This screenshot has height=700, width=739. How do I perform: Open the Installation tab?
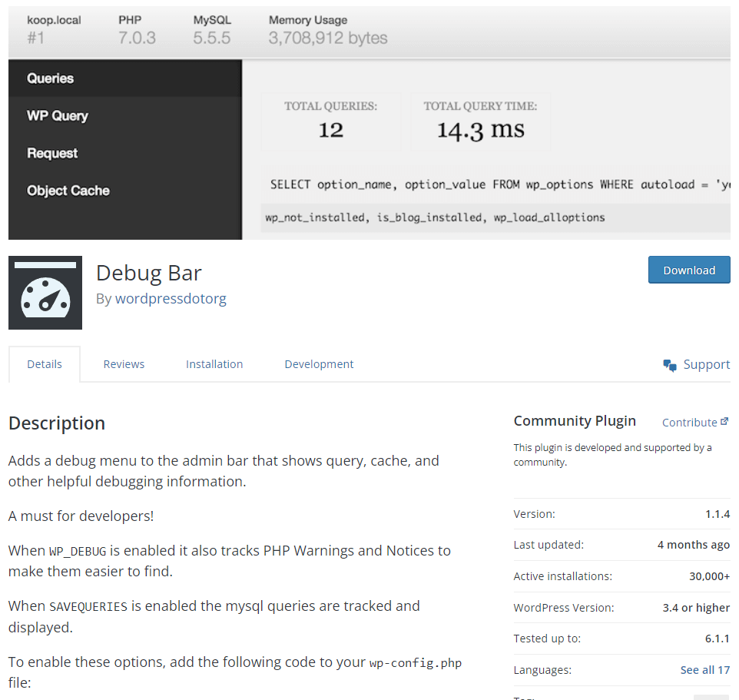point(214,363)
